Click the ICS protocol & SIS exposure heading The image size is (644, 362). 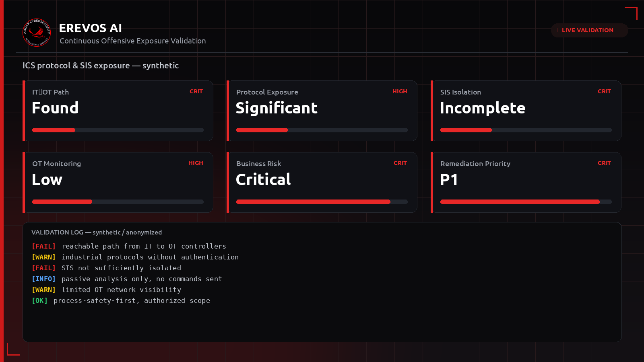101,66
